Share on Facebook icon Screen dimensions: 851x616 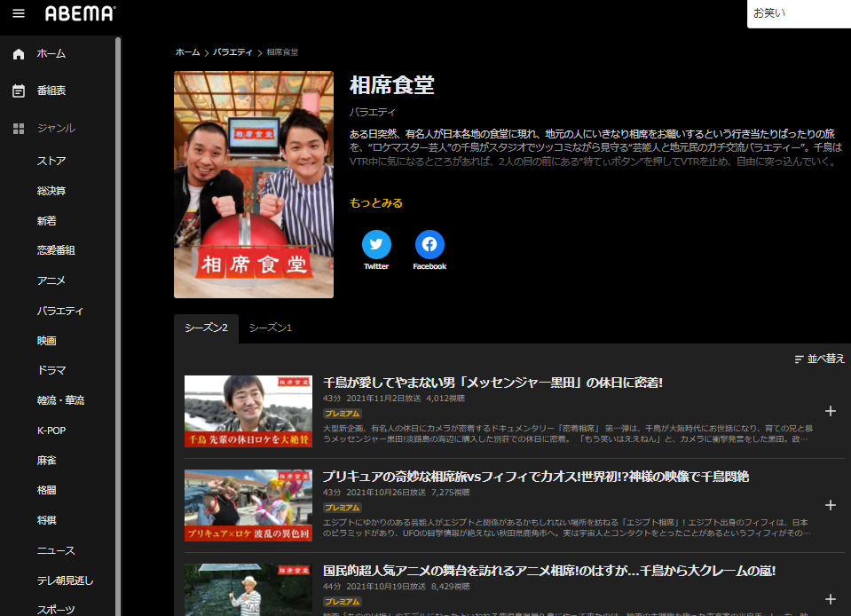[429, 244]
